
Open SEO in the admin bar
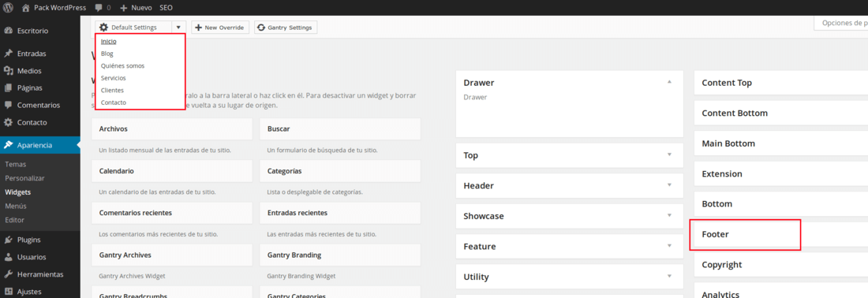click(166, 8)
